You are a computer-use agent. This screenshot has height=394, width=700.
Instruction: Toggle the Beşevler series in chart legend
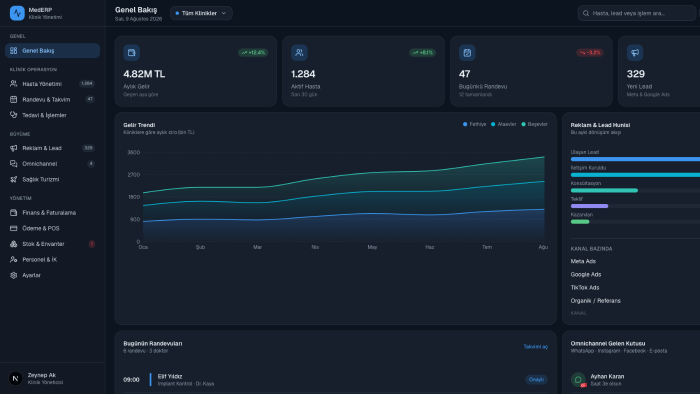(x=534, y=124)
